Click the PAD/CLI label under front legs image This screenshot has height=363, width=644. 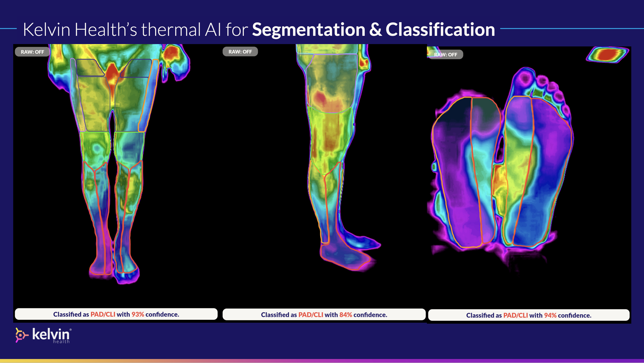coord(103,314)
